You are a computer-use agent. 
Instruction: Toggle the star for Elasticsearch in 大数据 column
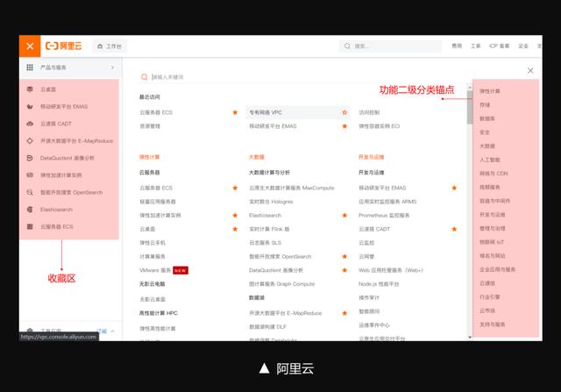point(344,215)
